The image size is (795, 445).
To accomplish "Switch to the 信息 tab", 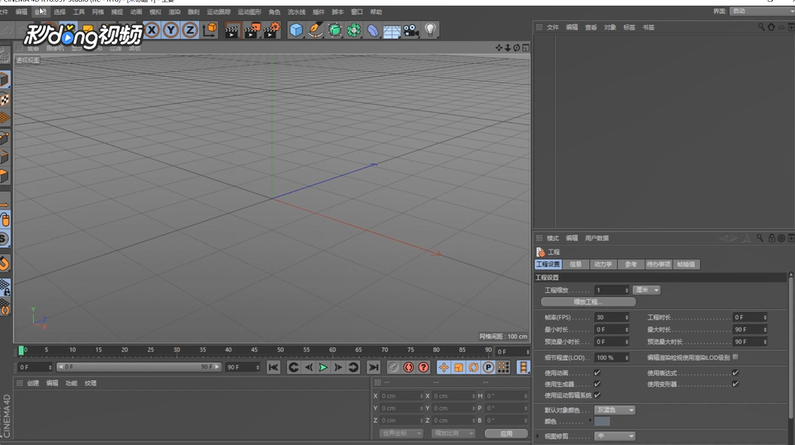I will (575, 265).
